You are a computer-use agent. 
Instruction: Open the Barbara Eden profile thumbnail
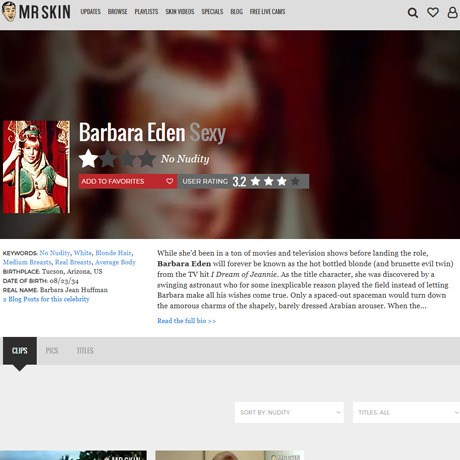click(36, 167)
